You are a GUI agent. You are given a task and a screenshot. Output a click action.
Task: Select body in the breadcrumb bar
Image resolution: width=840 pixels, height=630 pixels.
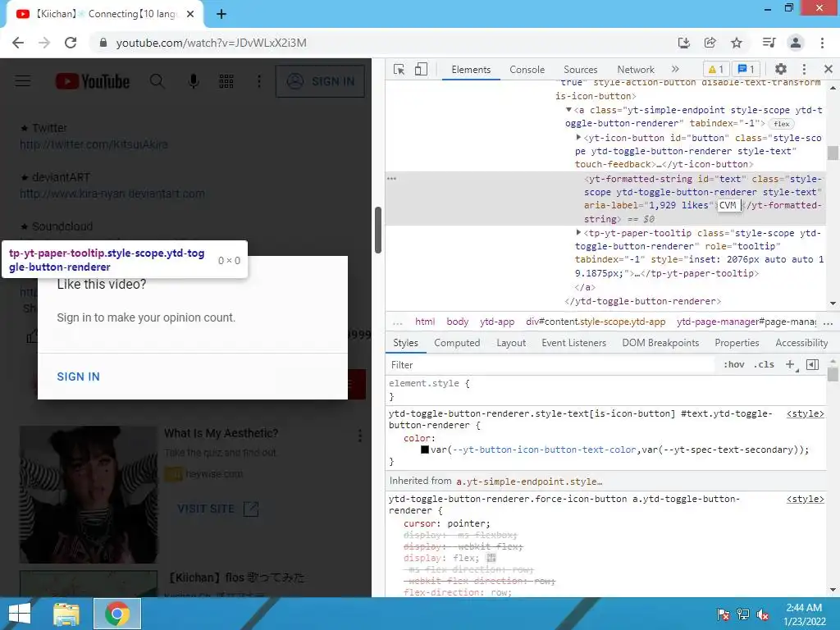click(x=458, y=322)
